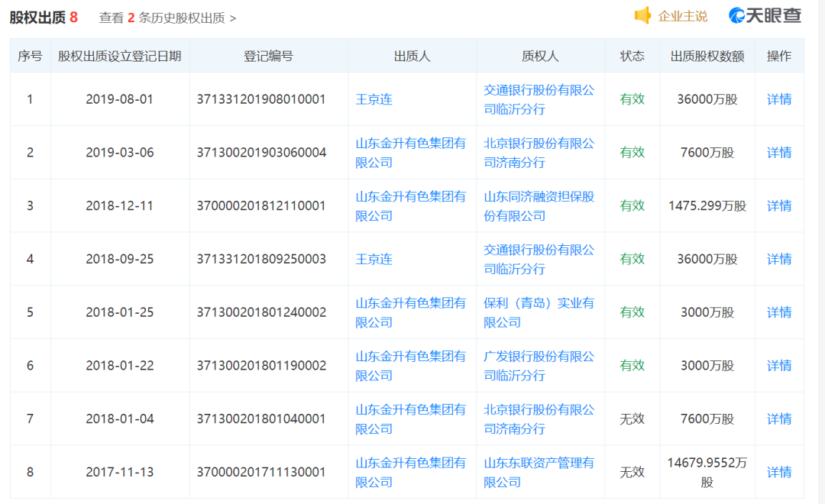Select the date 2017-11-13
This screenshot has height=504, width=825.
pos(120,472)
